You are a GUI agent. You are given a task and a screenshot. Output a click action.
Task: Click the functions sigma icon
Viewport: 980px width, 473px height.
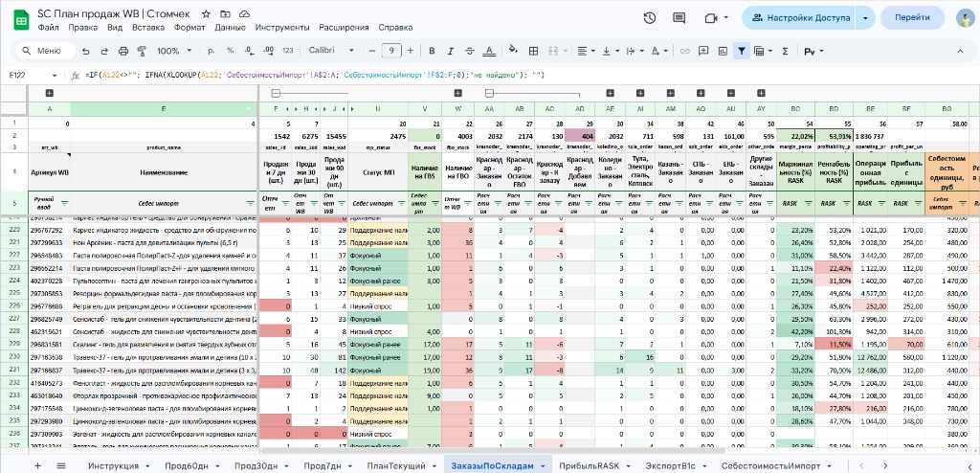point(786,51)
